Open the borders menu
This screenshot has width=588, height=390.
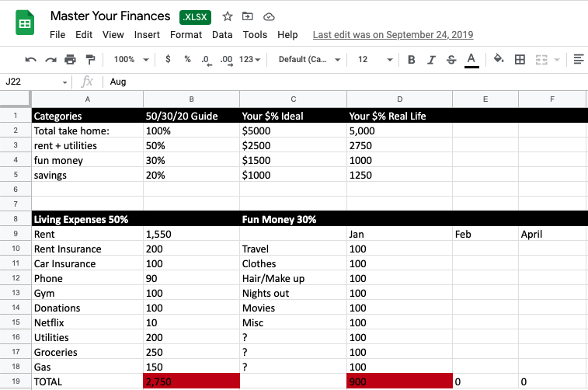tap(520, 59)
